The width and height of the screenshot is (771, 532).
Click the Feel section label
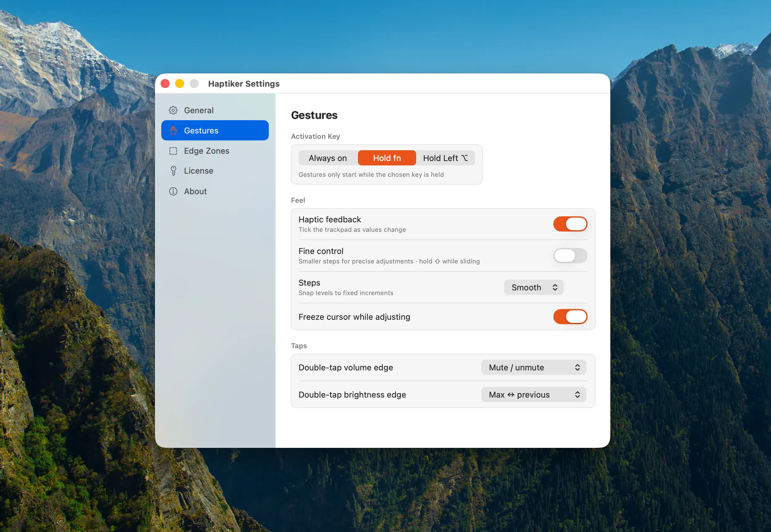coord(298,200)
